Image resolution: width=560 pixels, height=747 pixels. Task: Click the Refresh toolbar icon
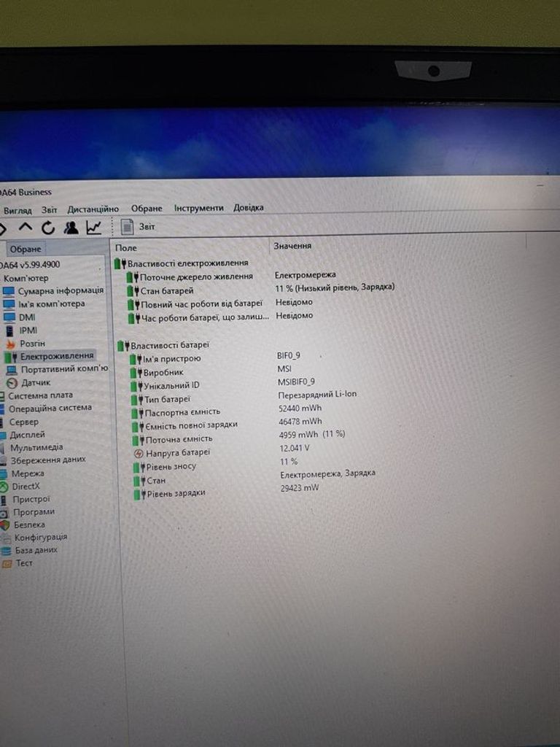click(47, 228)
